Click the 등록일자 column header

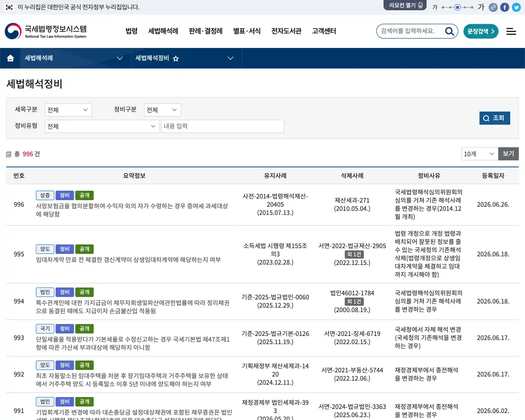point(493,176)
